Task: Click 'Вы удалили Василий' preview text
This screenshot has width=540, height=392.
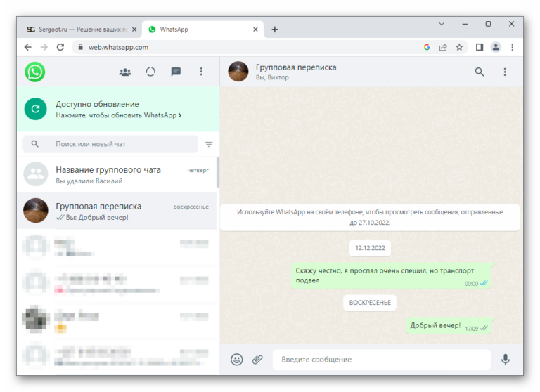Action: click(x=89, y=181)
